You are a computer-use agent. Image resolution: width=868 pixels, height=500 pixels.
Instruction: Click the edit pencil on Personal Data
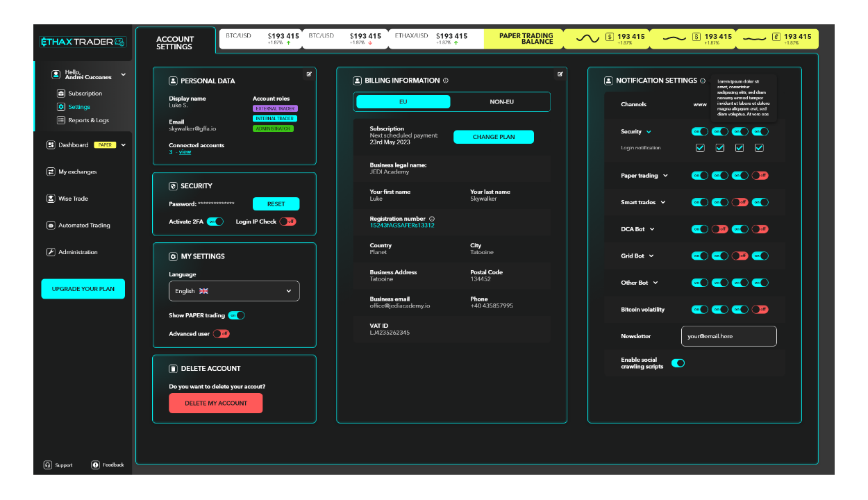309,73
